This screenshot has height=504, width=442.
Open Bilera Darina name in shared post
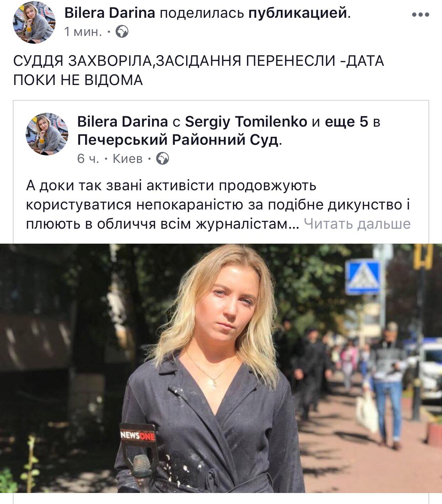point(122,122)
